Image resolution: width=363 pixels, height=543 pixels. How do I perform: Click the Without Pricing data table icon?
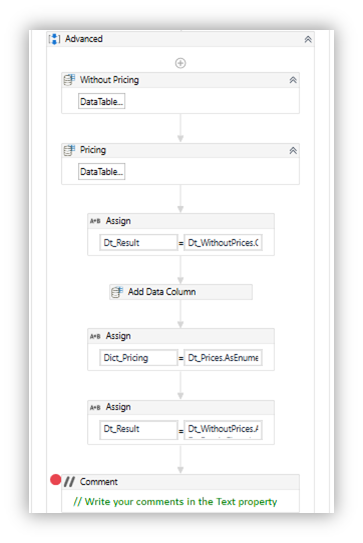69,80
